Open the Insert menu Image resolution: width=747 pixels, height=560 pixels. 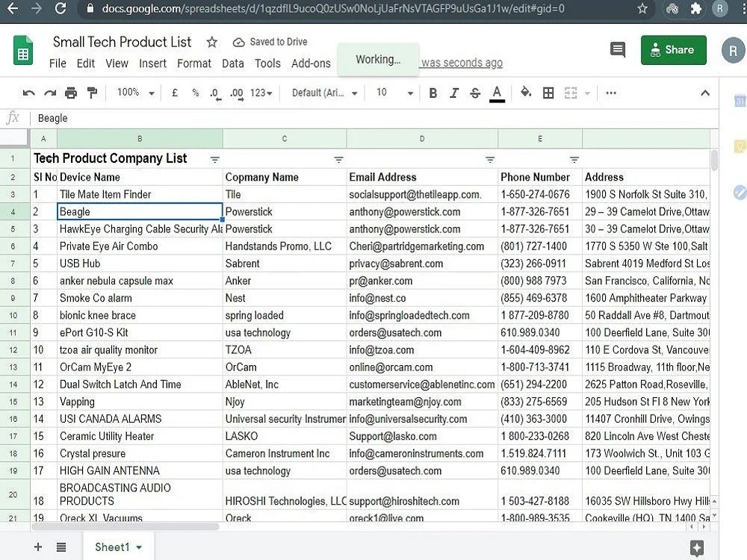pos(152,63)
